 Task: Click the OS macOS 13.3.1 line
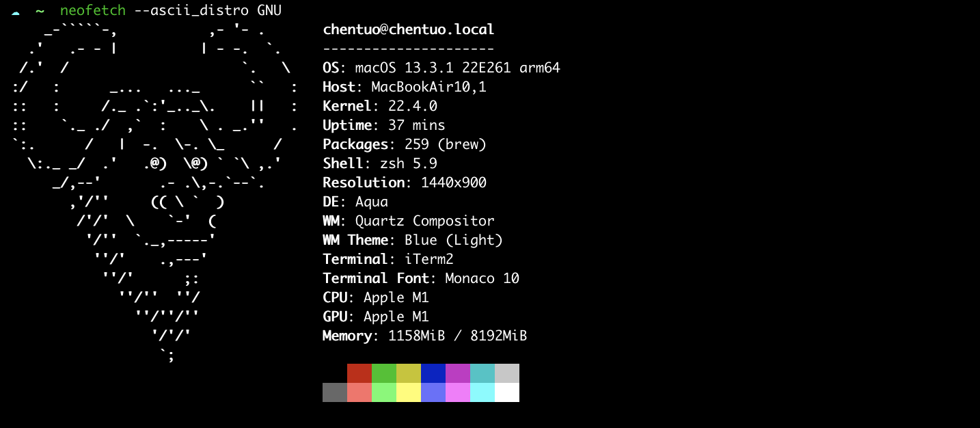click(441, 68)
